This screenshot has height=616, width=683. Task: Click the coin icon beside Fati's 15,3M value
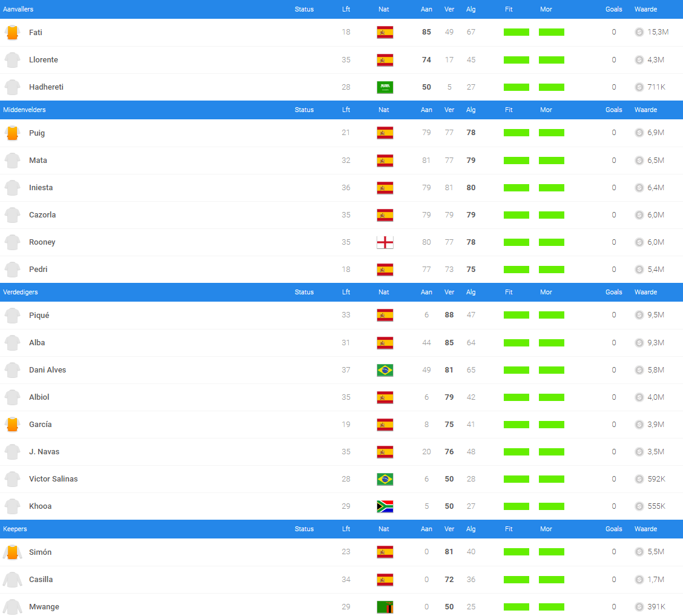[639, 32]
